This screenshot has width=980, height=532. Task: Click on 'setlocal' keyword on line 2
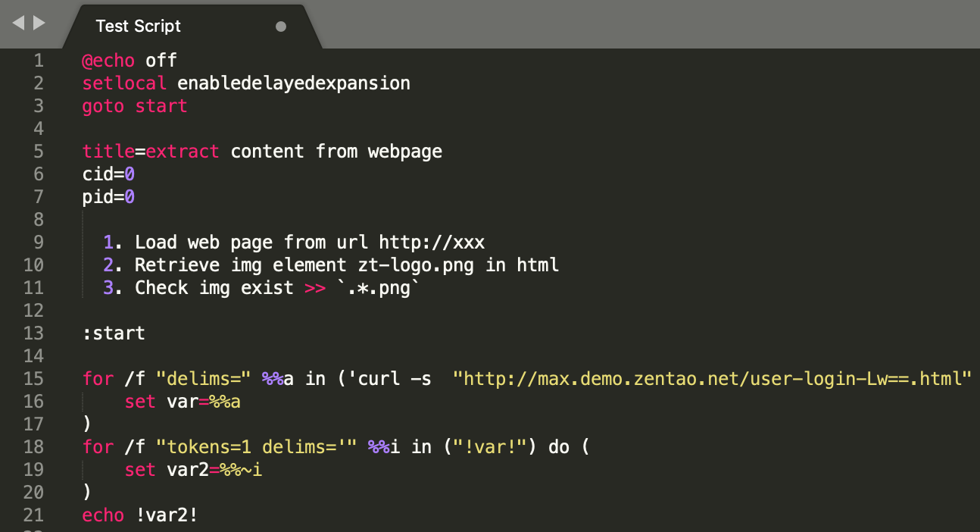(124, 83)
